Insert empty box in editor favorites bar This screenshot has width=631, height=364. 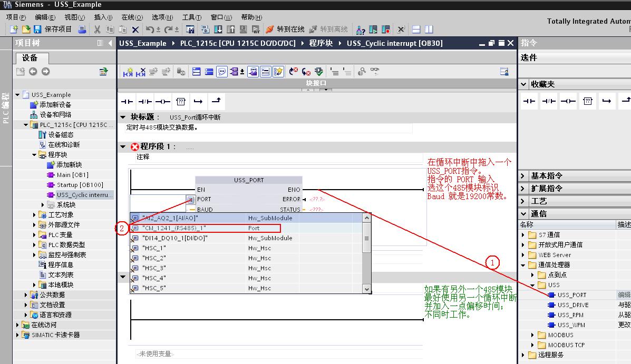point(181,101)
